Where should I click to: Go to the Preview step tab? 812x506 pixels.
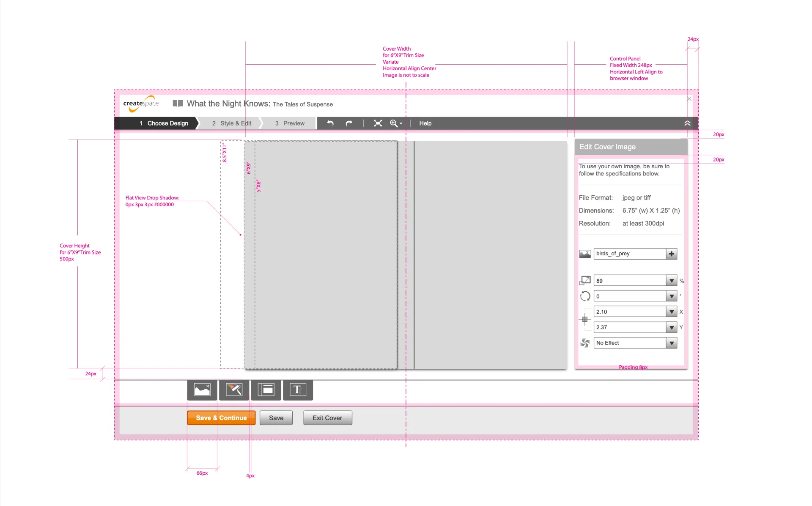pyautogui.click(x=290, y=123)
